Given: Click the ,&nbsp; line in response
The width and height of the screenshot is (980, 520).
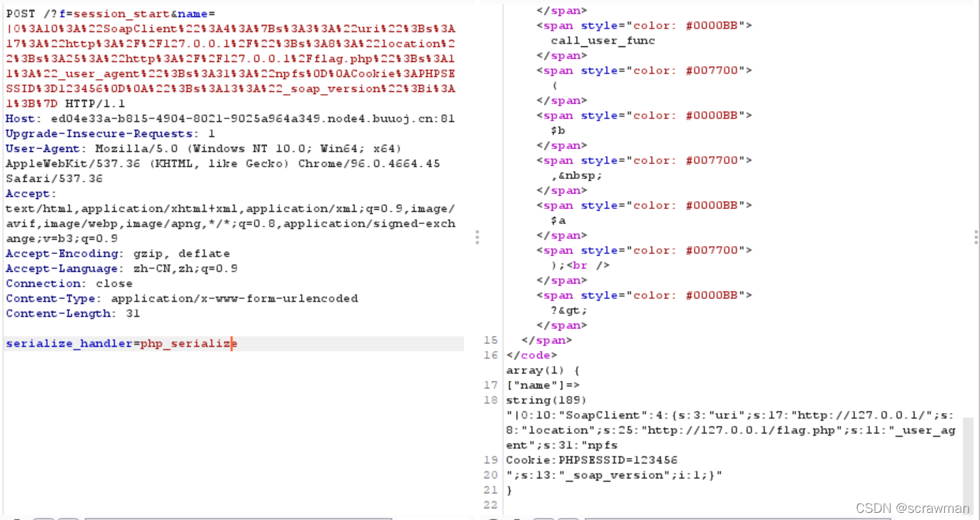Looking at the screenshot, I should click(576, 175).
